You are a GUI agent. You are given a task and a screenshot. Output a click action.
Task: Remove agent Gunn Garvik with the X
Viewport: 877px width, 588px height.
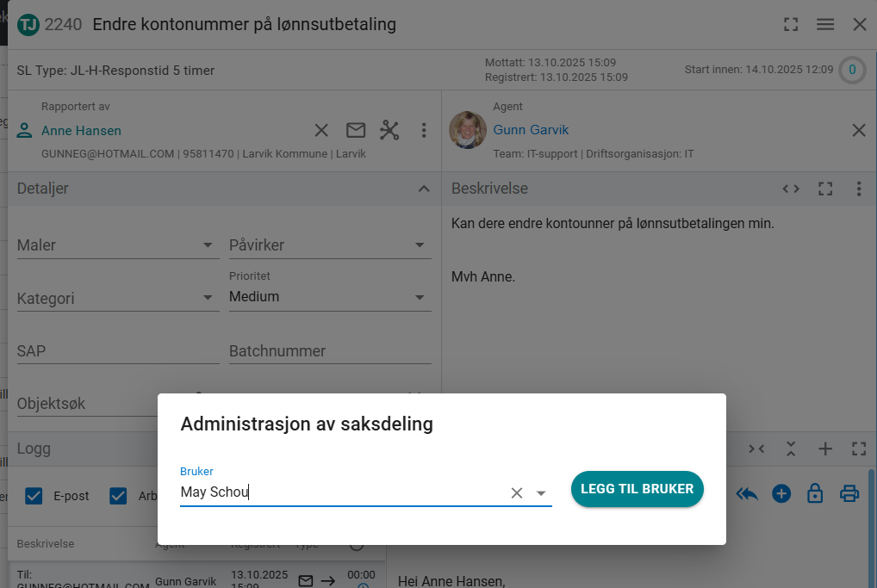pyautogui.click(x=859, y=131)
